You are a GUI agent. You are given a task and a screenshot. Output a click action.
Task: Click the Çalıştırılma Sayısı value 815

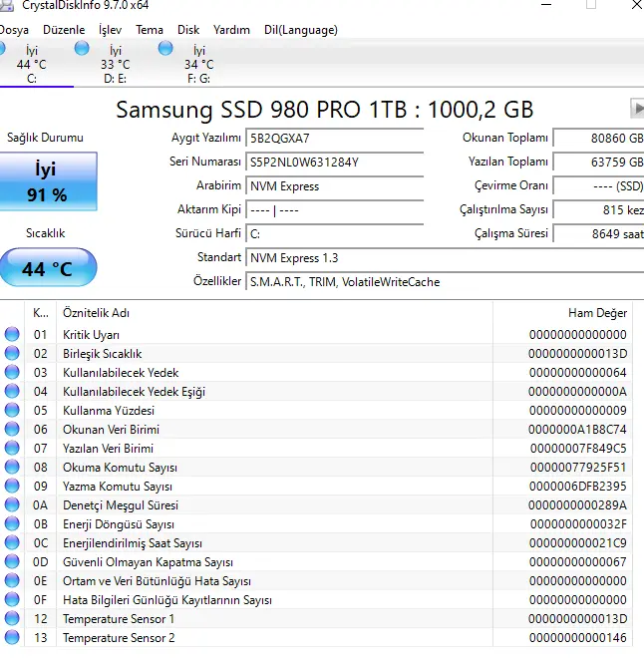598,210
